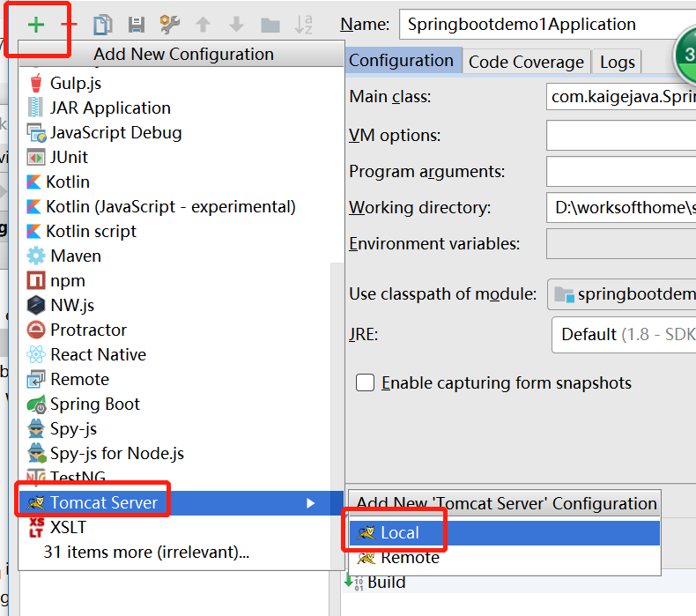Switch to the Code Coverage tab
The width and height of the screenshot is (696, 616).
[525, 62]
